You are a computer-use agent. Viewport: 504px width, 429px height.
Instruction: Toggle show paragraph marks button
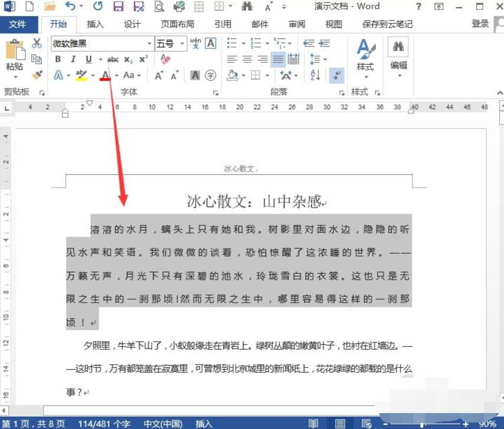click(x=337, y=76)
